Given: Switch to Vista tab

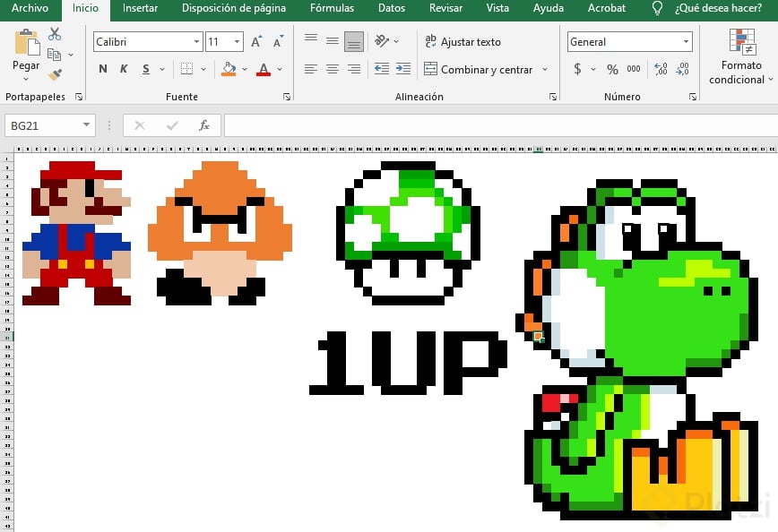Looking at the screenshot, I should (x=497, y=8).
